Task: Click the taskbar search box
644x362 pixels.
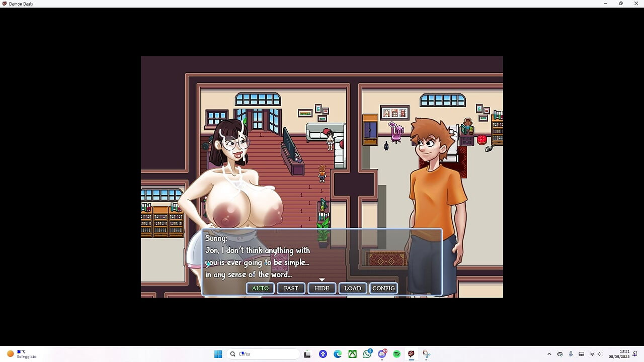Action: click(x=264, y=354)
